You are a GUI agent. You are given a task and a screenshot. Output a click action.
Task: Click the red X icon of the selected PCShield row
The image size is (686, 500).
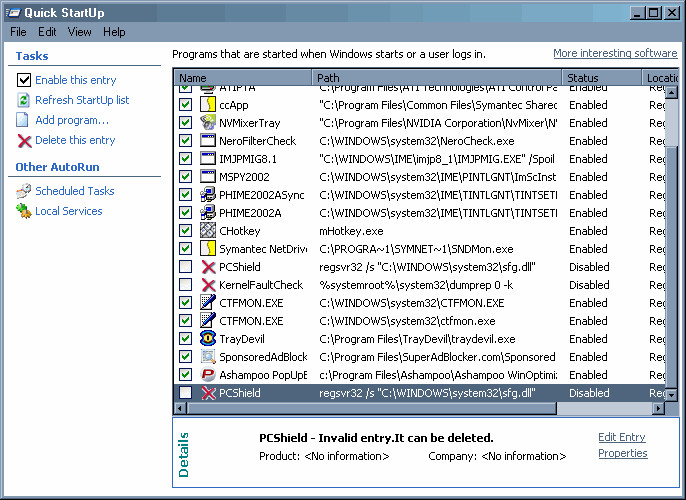tap(208, 393)
